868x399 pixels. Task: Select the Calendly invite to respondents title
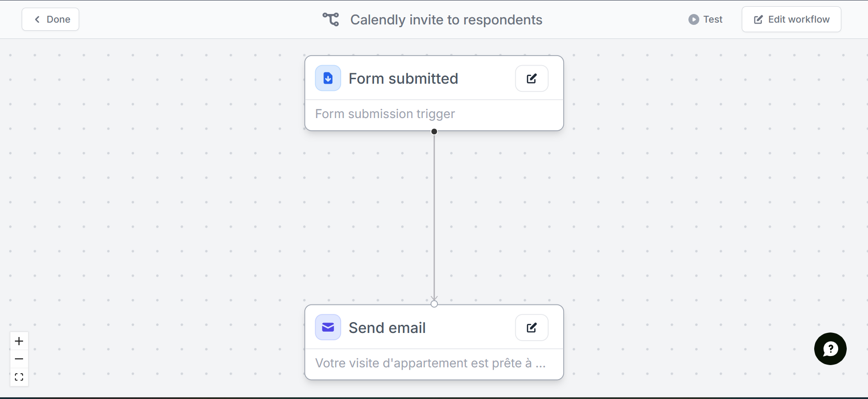[x=446, y=20]
